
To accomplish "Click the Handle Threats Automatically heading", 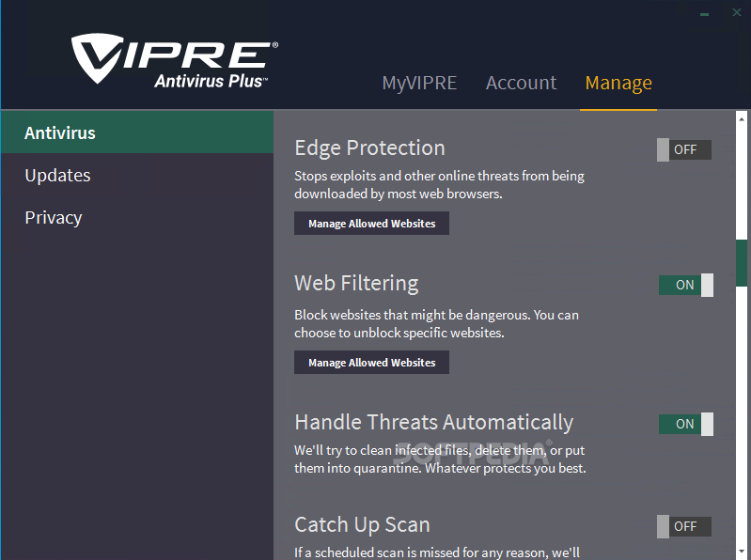I will coord(434,423).
